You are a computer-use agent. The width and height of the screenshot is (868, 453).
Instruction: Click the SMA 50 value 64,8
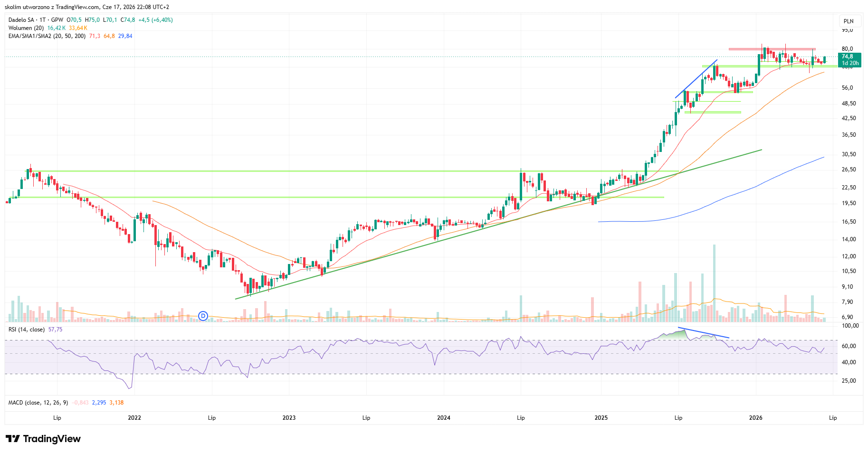click(x=109, y=36)
